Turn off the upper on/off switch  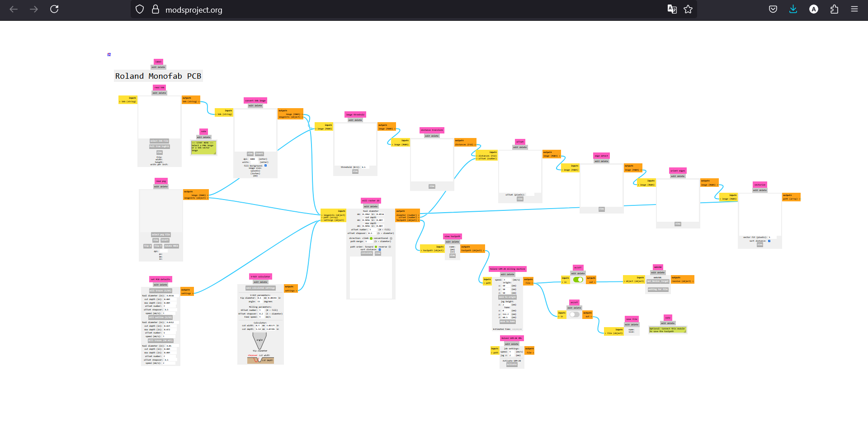click(578, 280)
